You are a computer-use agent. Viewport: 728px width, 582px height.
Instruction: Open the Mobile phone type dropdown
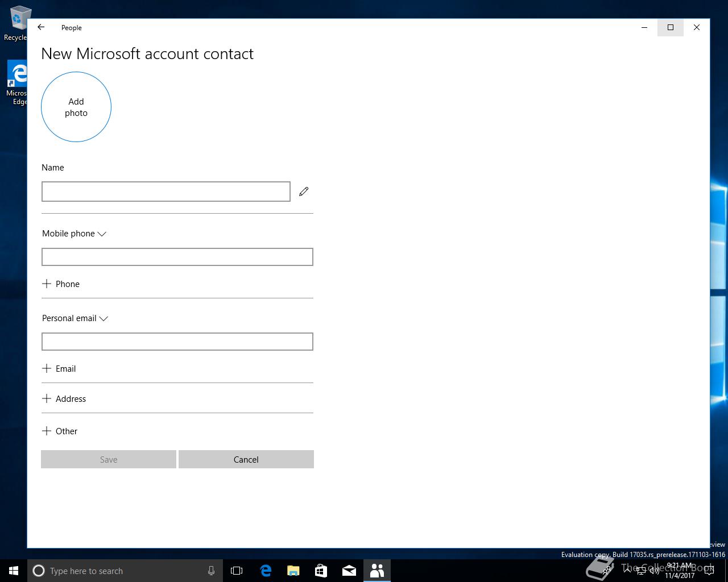pos(74,234)
